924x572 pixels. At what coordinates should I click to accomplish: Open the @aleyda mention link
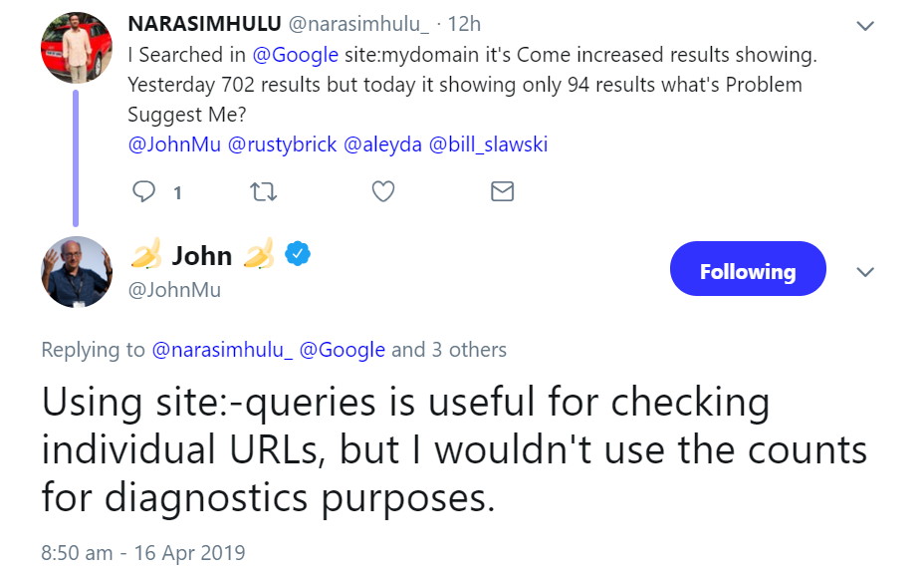(x=380, y=144)
